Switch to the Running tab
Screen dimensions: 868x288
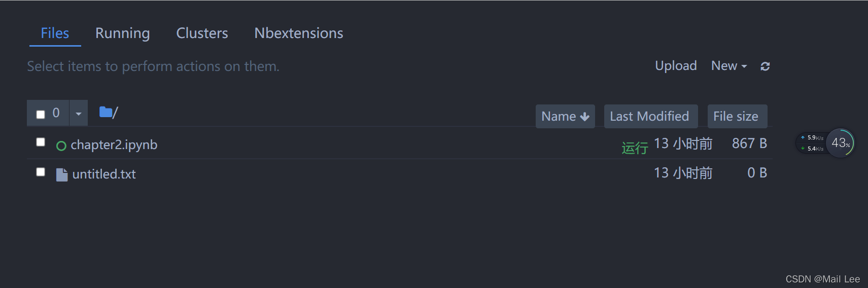(122, 33)
